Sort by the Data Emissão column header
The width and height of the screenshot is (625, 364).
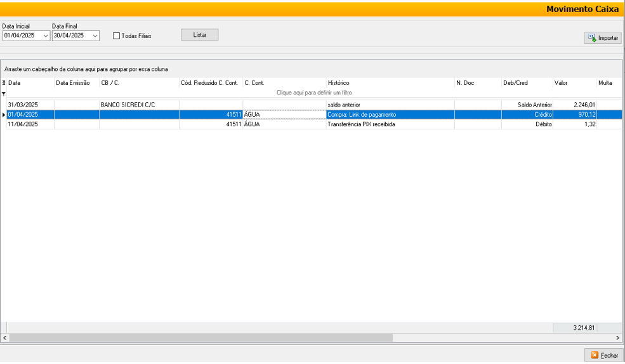tap(77, 83)
